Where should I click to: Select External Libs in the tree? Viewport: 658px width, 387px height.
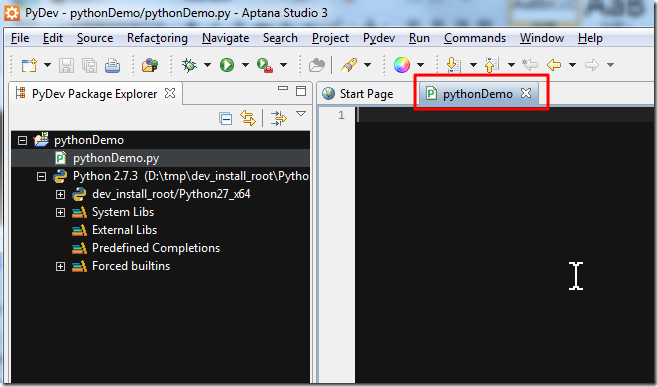[125, 230]
